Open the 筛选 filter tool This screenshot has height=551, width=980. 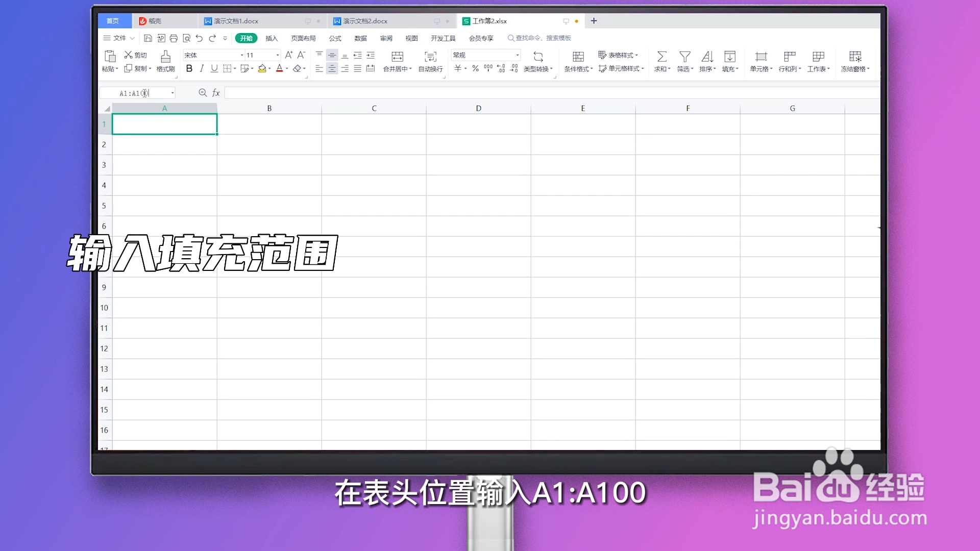click(x=684, y=62)
